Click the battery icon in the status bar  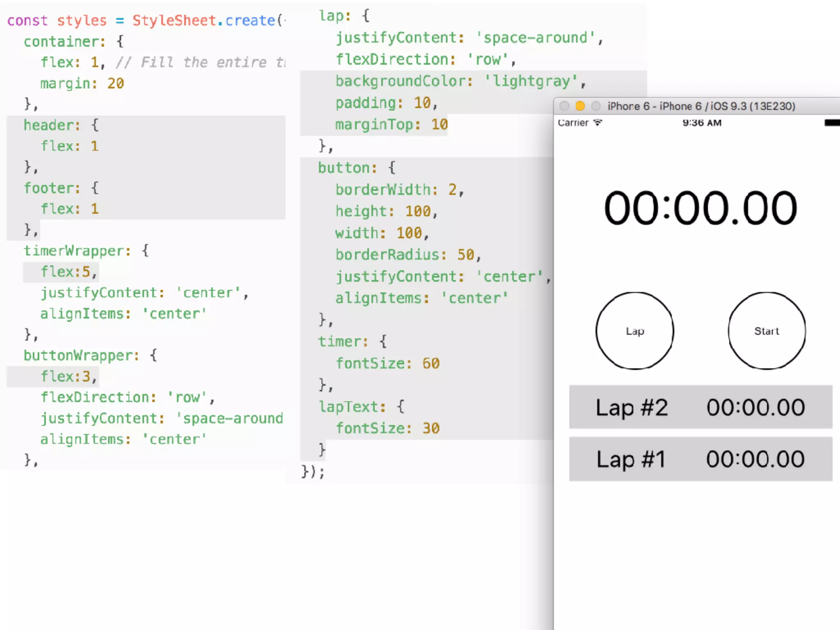coord(832,123)
